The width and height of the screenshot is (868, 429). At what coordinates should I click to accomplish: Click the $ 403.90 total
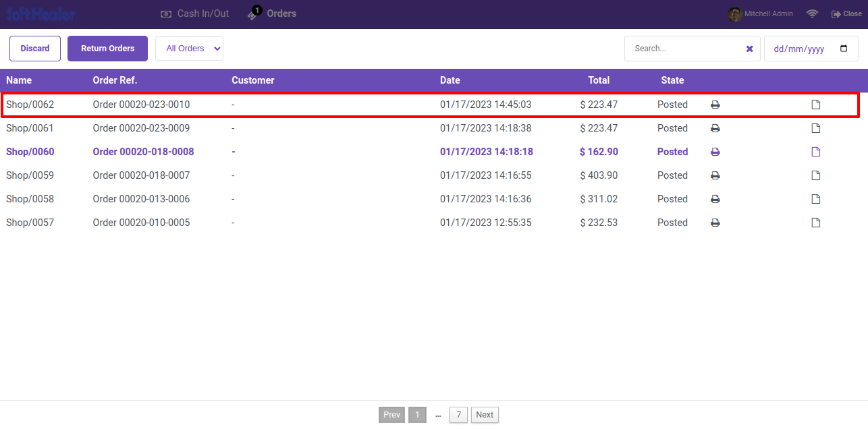pos(599,175)
